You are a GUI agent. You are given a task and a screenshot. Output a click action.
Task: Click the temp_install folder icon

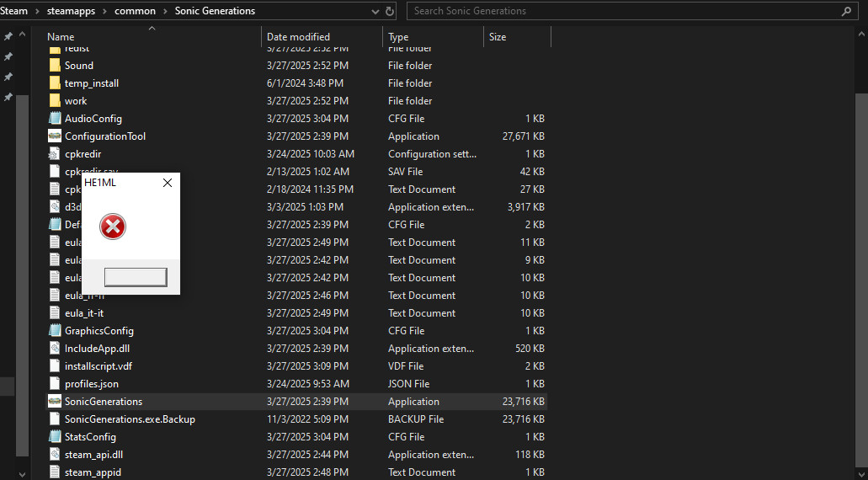(x=55, y=83)
